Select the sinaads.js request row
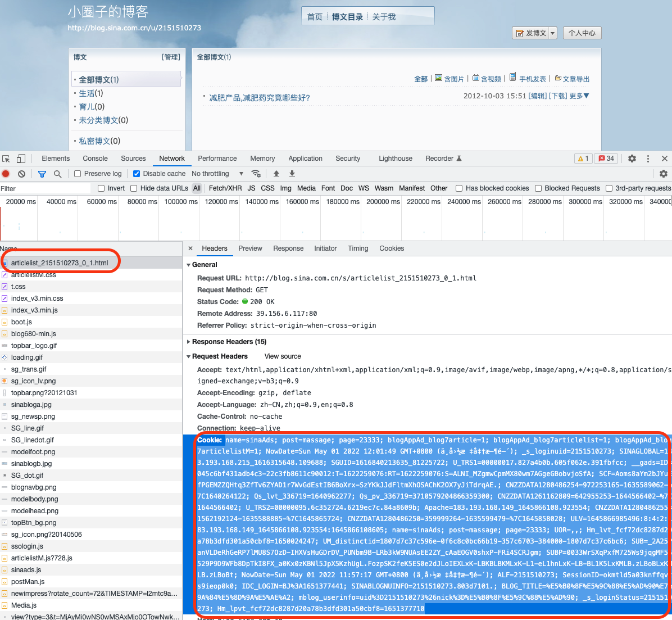The image size is (672, 620). (x=91, y=570)
